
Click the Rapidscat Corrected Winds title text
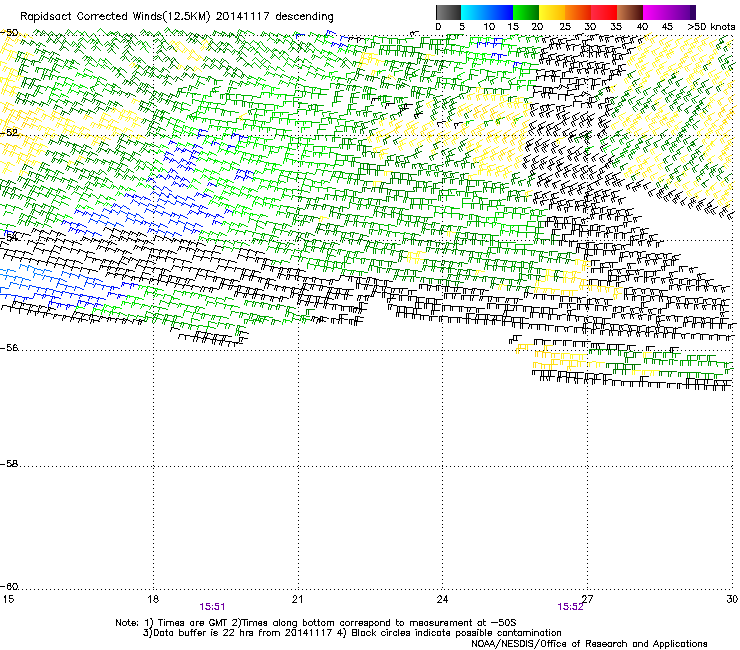point(177,17)
